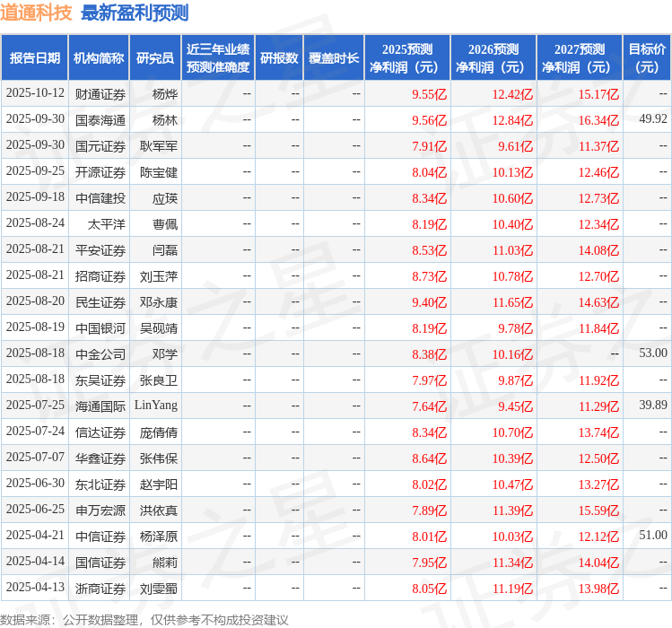Select the 研究员 column header
This screenshot has width=672, height=628.
point(155,58)
